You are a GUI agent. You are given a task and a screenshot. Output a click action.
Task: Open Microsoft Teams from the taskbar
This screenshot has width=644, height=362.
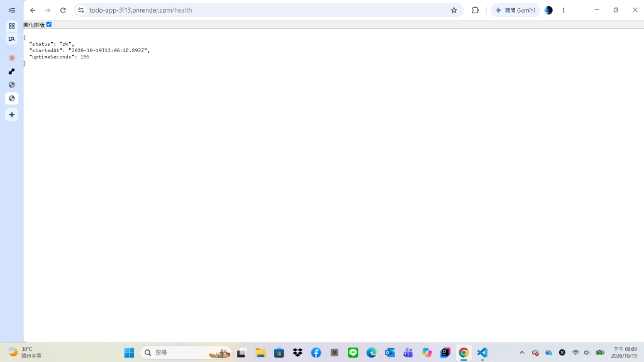pyautogui.click(x=408, y=353)
